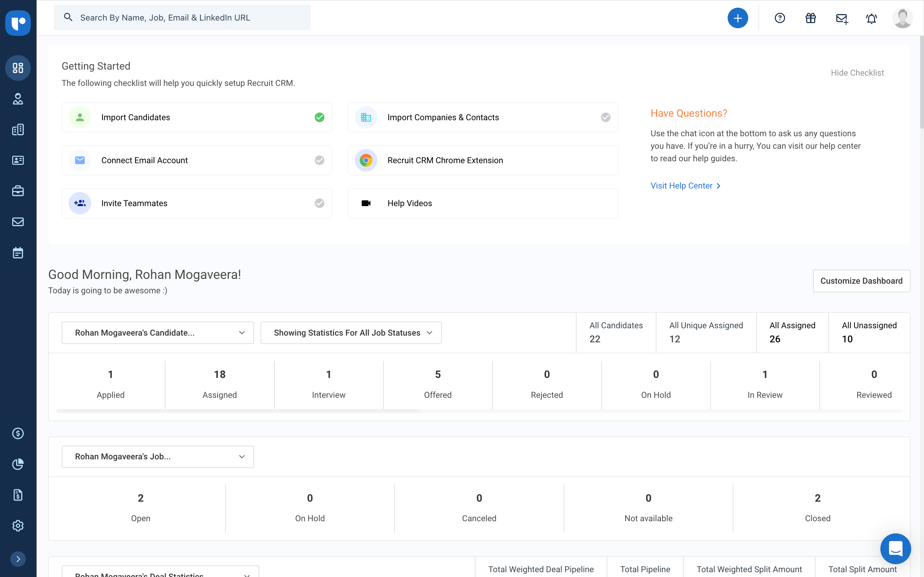
Task: Click the help question mark icon
Action: tap(780, 18)
